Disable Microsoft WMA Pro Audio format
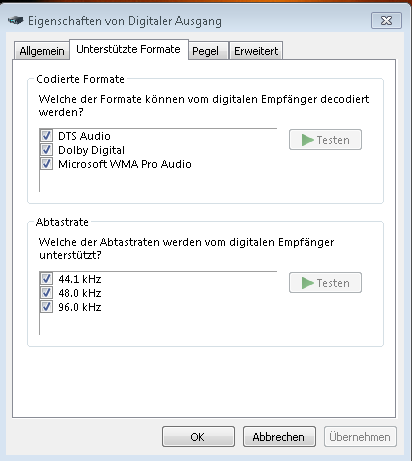 [46, 164]
